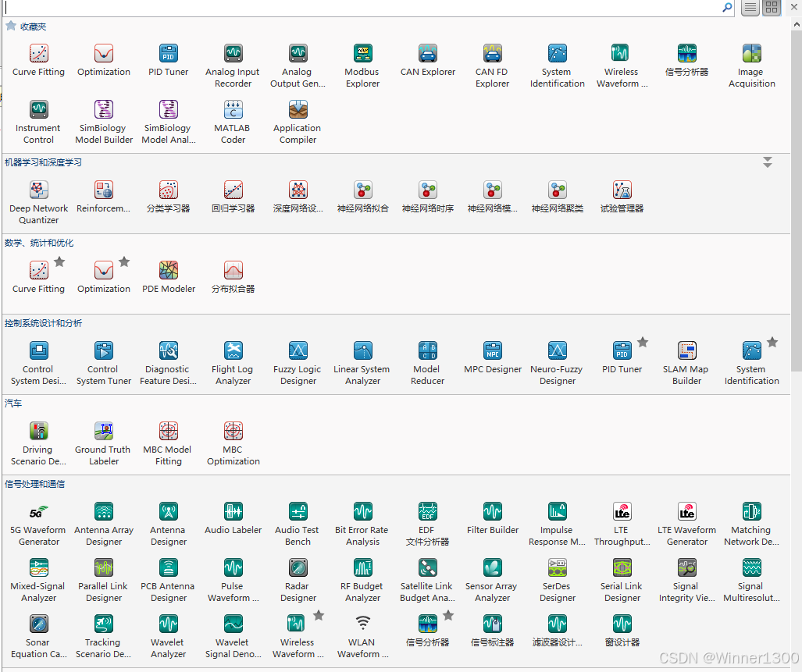802x672 pixels.
Task: Open the 回归学习器 app
Action: click(x=233, y=197)
